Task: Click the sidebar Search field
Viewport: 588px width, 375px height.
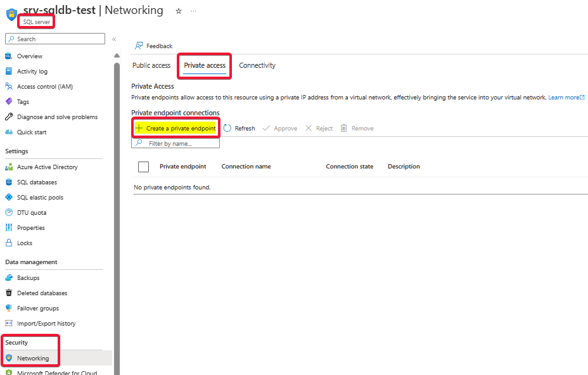Action: click(x=55, y=39)
